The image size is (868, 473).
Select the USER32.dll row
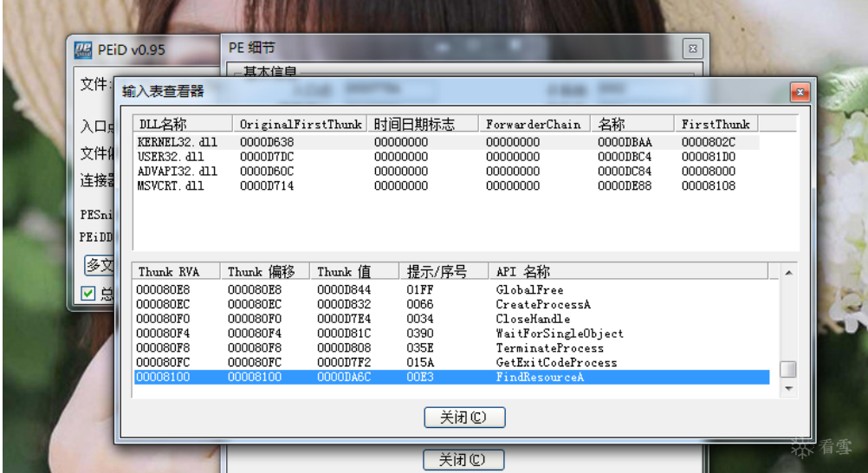coord(446,157)
